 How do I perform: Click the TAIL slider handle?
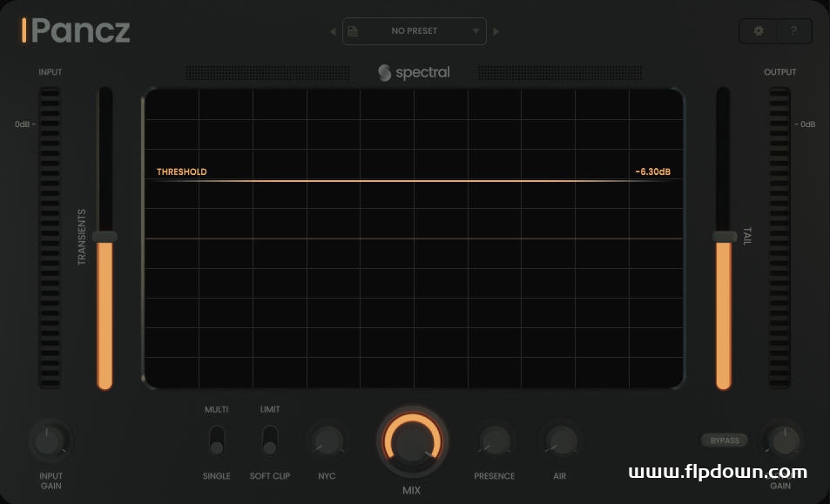pos(724,237)
